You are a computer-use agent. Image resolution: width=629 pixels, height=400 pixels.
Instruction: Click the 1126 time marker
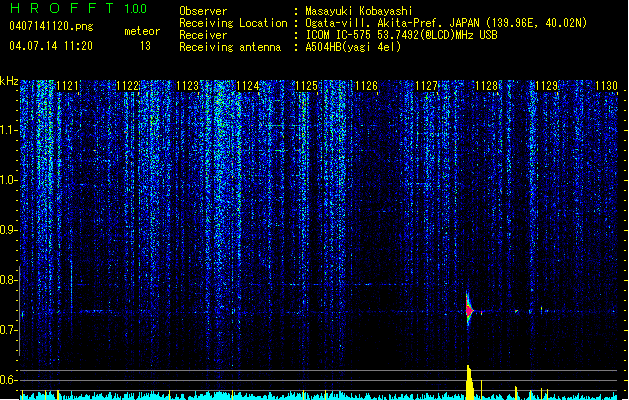coord(366,86)
